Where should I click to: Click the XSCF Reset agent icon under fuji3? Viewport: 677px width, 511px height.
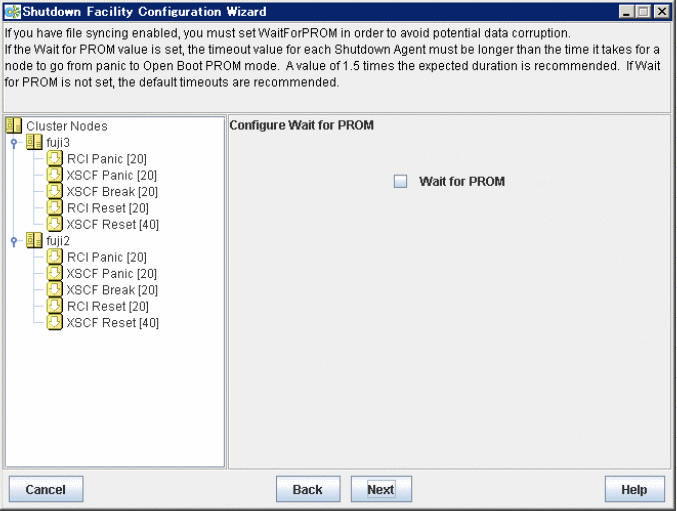point(54,224)
